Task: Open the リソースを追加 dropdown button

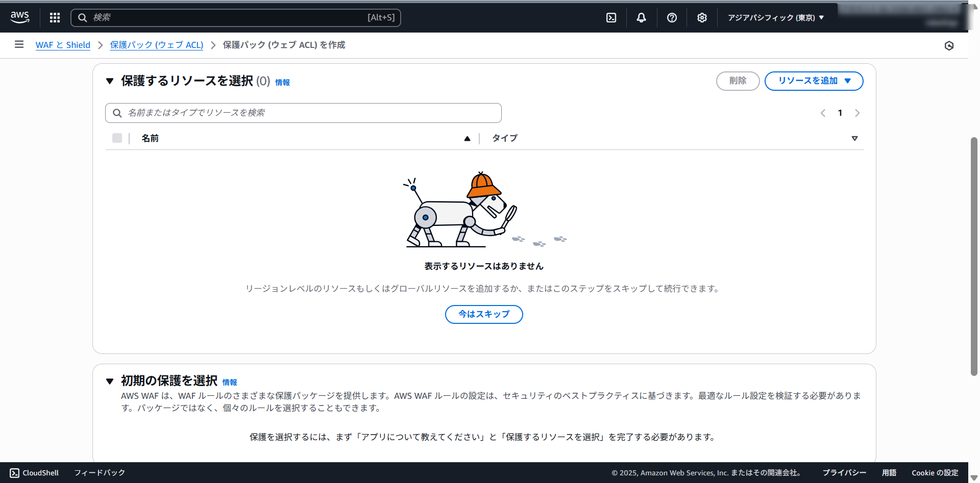Action: click(814, 81)
